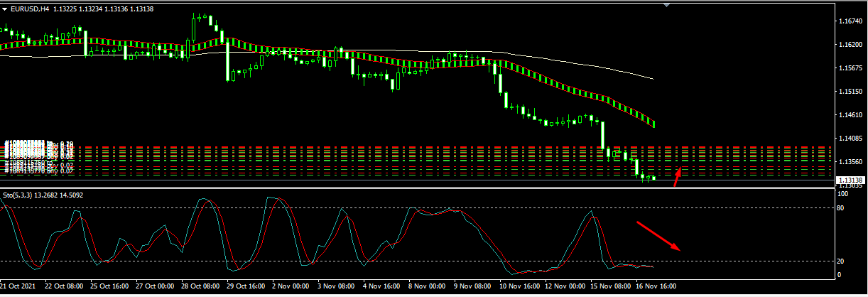868x297 pixels.
Task: Select the red-green ribbon band's right end
Action: pos(653,124)
